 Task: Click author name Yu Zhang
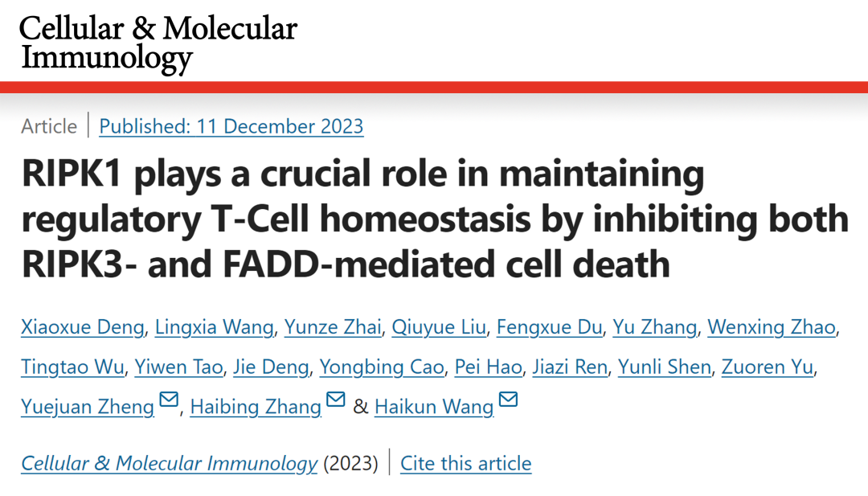point(654,327)
